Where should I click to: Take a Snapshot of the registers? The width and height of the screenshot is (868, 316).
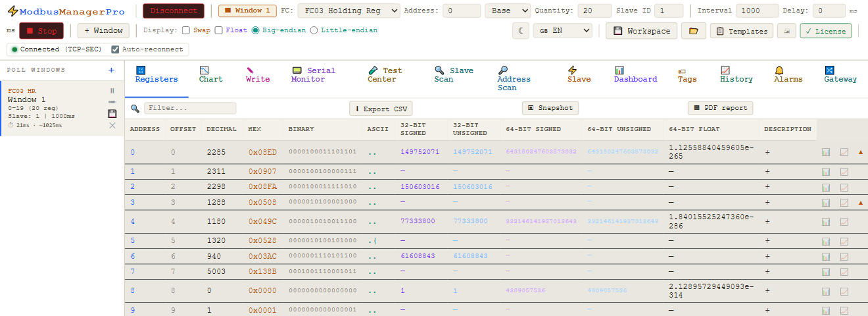pyautogui.click(x=551, y=108)
